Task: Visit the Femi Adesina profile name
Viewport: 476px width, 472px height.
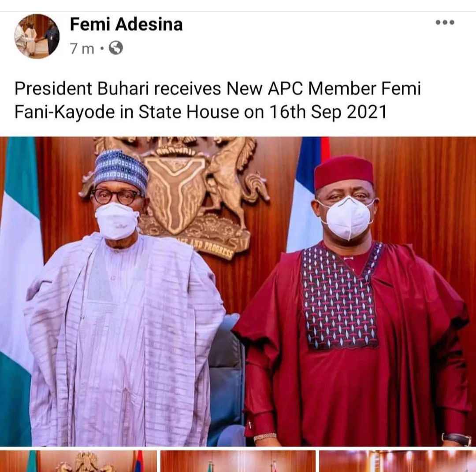Action: [x=126, y=25]
